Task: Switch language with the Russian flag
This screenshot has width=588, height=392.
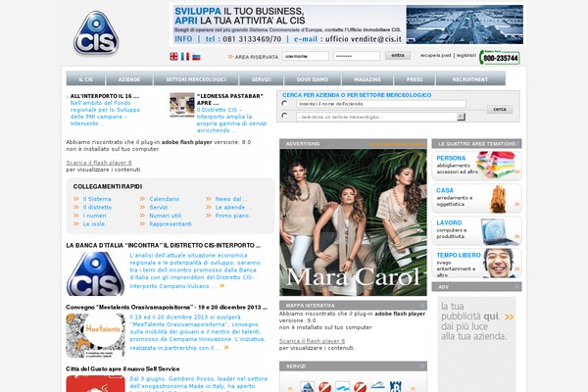Action: click(196, 57)
